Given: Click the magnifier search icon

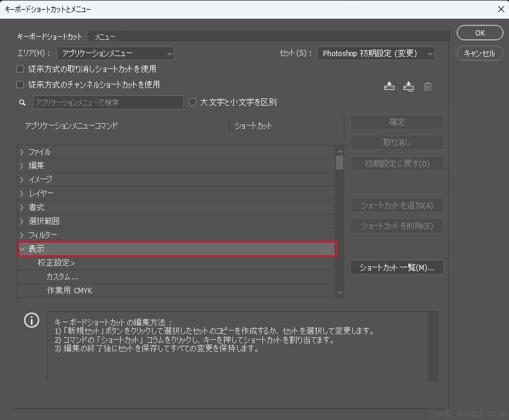Looking at the screenshot, I should click(23, 103).
